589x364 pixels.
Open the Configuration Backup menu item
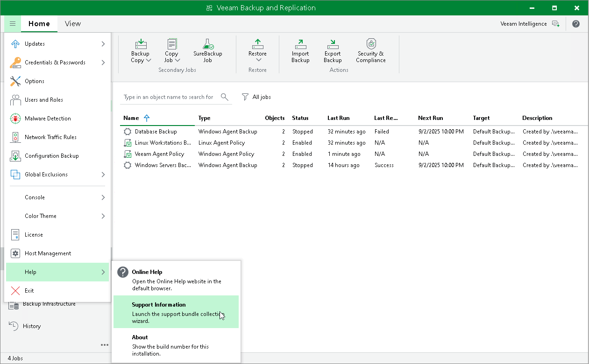(x=57, y=156)
